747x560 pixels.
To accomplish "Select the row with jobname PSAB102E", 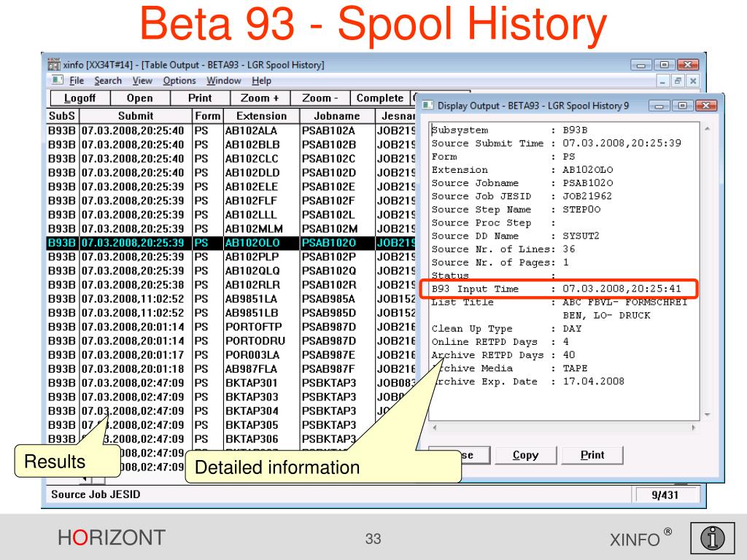I will [x=231, y=187].
